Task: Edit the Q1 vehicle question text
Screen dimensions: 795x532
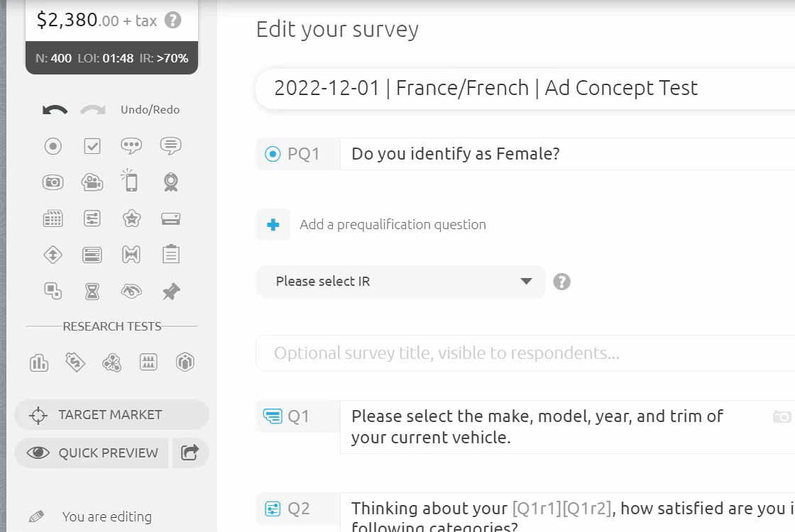Action: click(x=537, y=426)
